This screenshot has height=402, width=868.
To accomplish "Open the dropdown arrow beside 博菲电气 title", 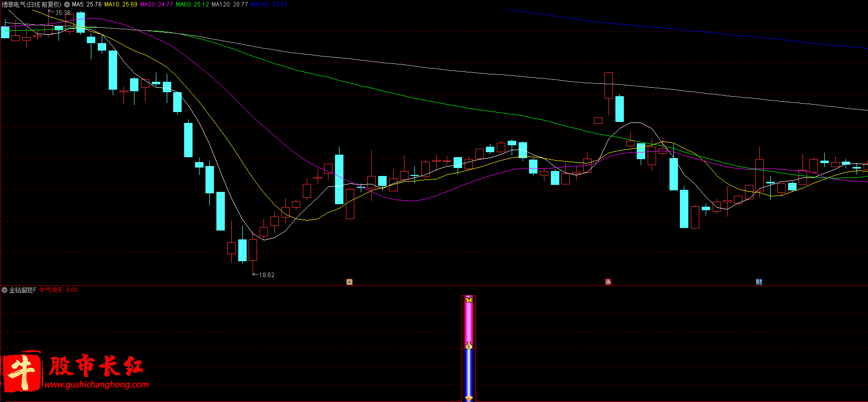I will (x=67, y=4).
